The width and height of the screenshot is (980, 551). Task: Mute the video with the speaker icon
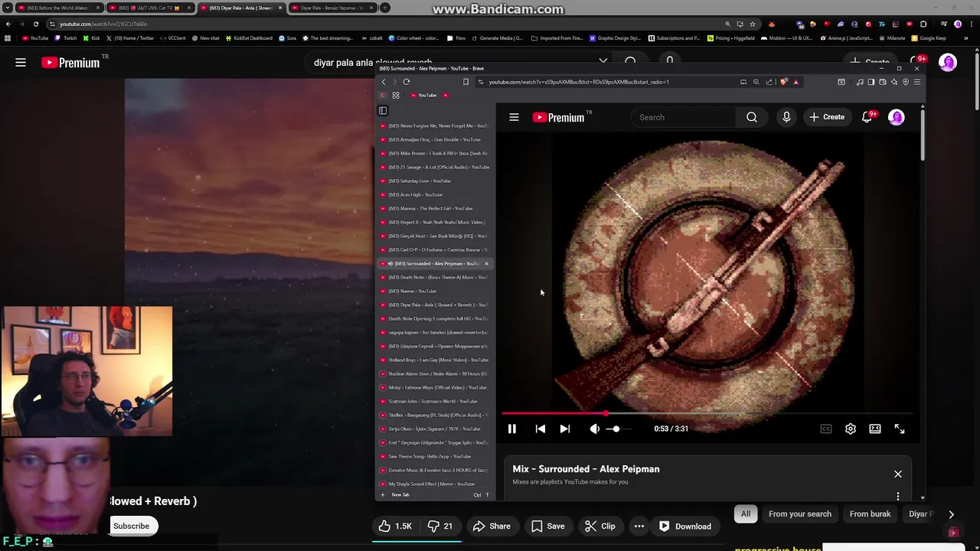[595, 429]
